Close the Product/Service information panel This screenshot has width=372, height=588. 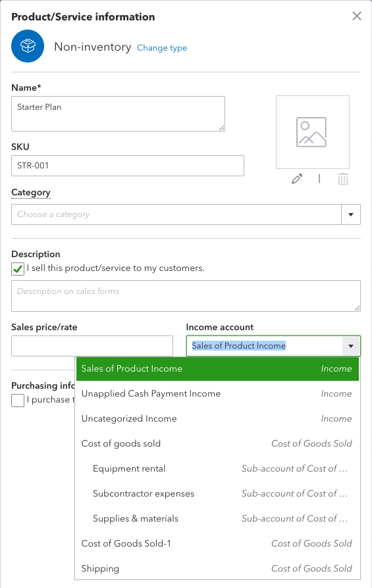point(357,16)
